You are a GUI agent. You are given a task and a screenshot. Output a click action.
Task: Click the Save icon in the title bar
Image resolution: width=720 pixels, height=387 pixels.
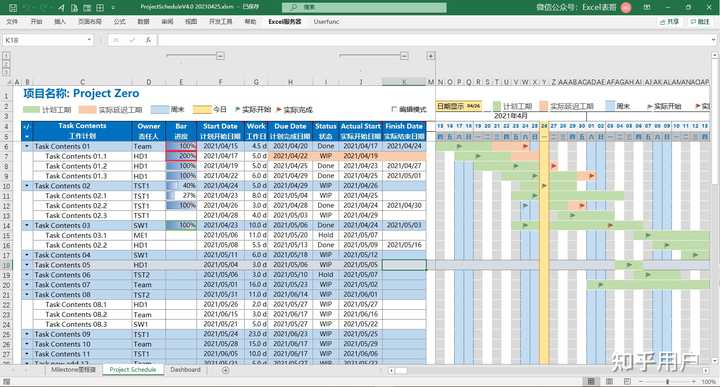[13, 7]
